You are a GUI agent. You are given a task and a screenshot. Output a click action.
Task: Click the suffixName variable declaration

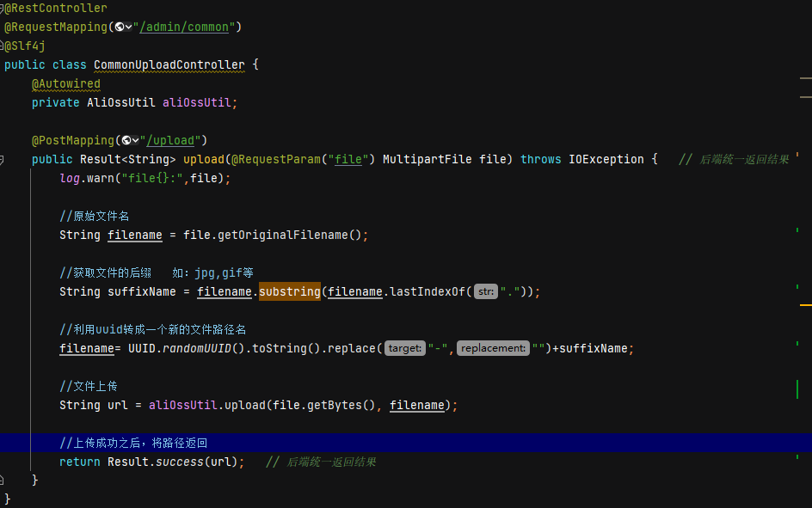(141, 291)
